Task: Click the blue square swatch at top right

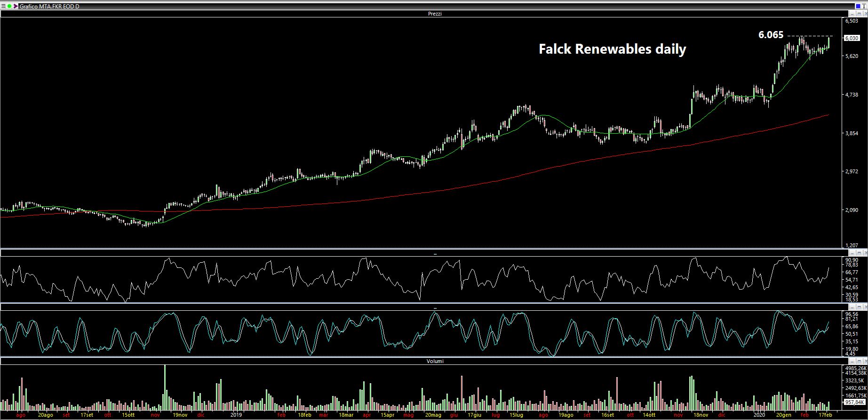Action: [858, 6]
